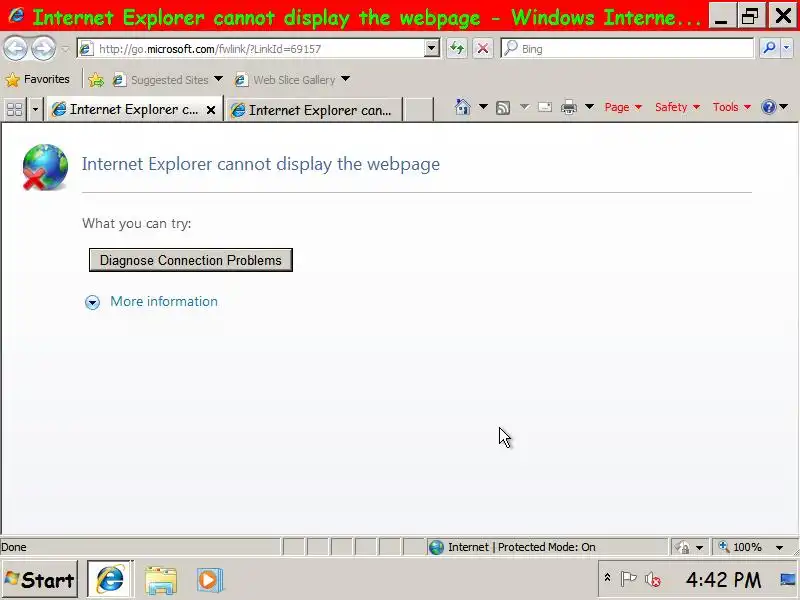The width and height of the screenshot is (800, 600).
Task: Open search provider dropdown arrow
Action: pyautogui.click(x=787, y=49)
